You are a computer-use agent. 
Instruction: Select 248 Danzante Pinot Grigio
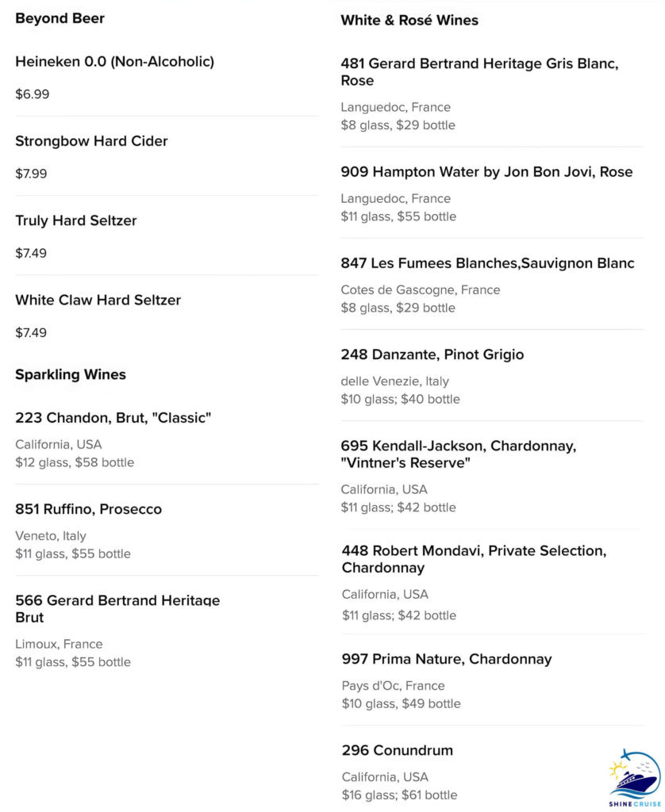click(x=432, y=354)
